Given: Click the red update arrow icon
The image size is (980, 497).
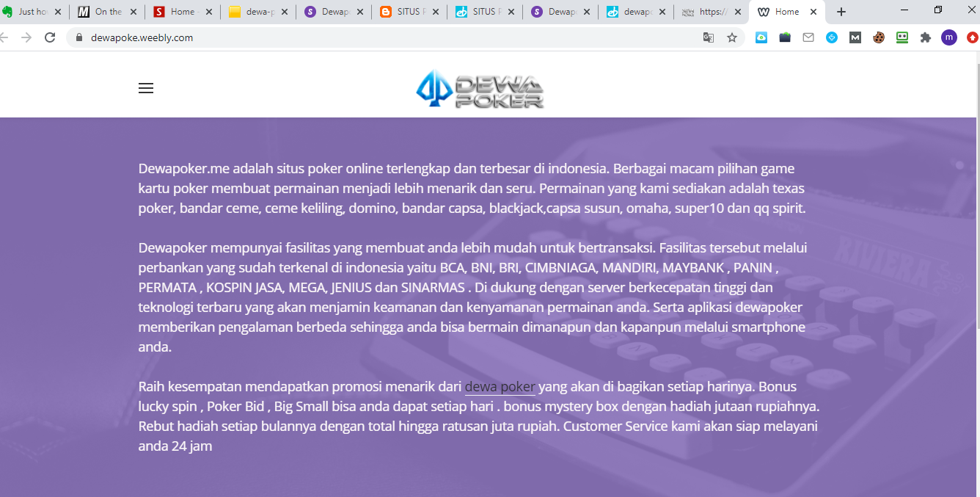Looking at the screenshot, I should click(x=972, y=37).
